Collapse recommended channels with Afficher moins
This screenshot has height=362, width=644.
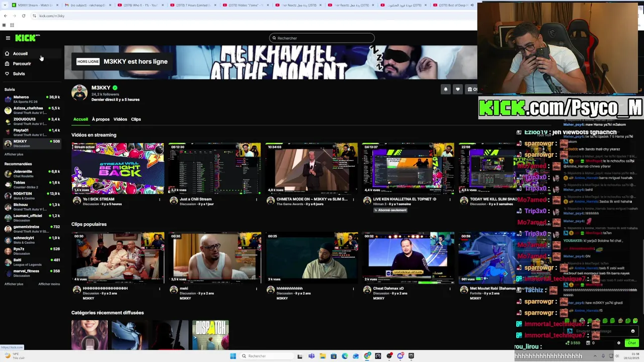click(49, 284)
